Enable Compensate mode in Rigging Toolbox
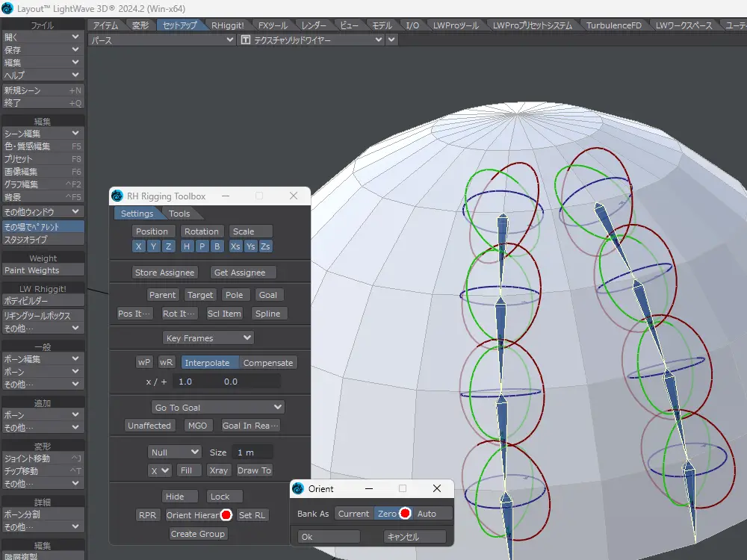747x560 pixels. click(x=268, y=363)
